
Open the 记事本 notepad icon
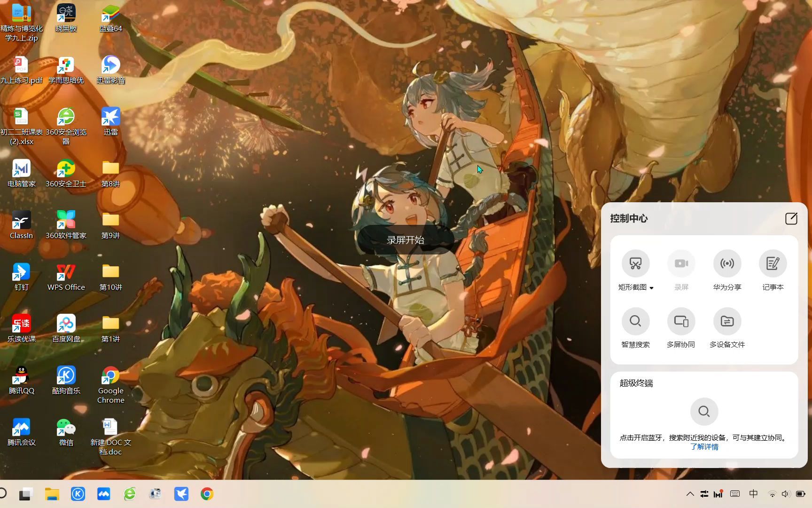[x=773, y=263]
